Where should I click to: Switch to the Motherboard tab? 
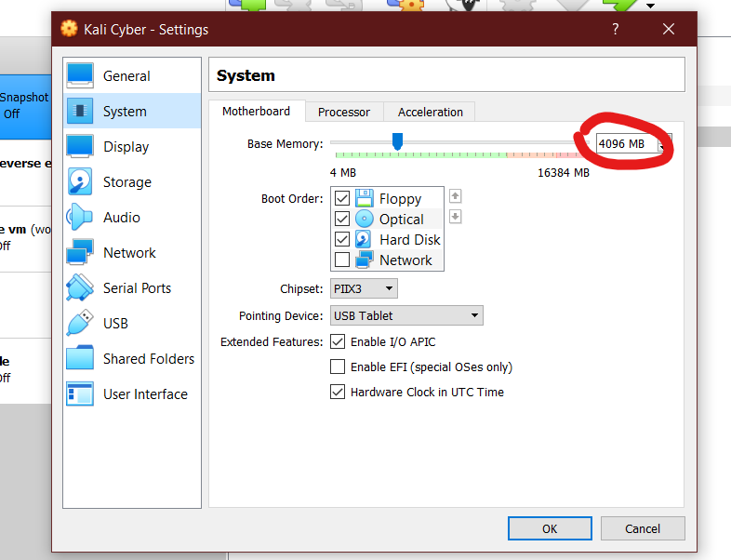click(x=256, y=112)
